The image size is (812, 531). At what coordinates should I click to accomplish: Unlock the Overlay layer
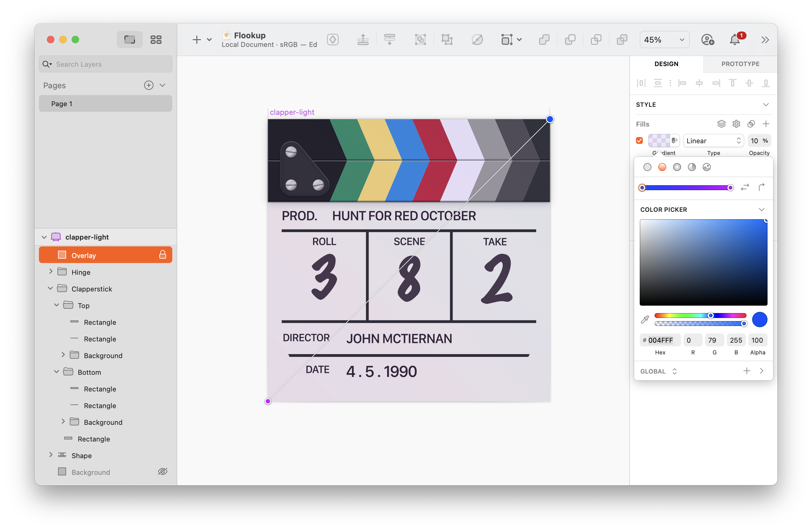tap(162, 255)
